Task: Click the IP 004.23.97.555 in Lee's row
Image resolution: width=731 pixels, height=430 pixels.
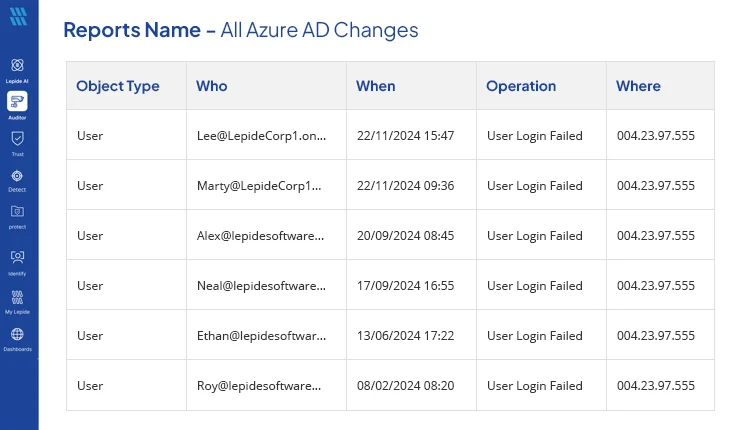Action: point(656,136)
